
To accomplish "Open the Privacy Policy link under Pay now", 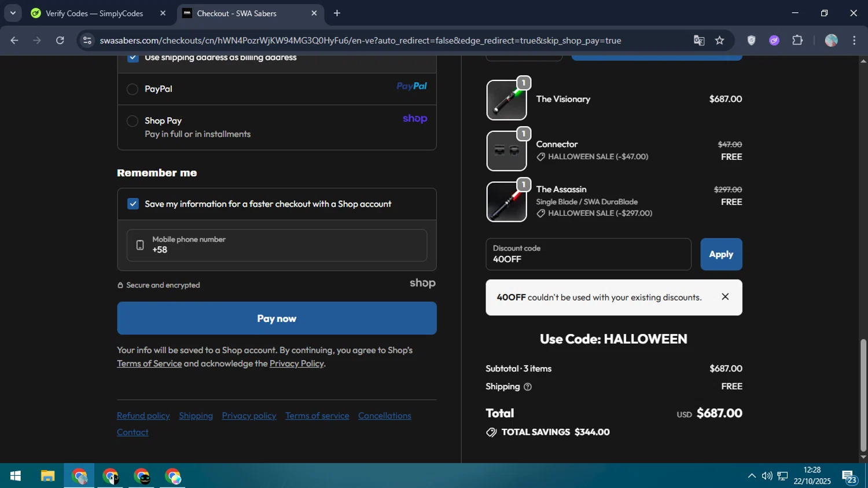I will 296,364.
